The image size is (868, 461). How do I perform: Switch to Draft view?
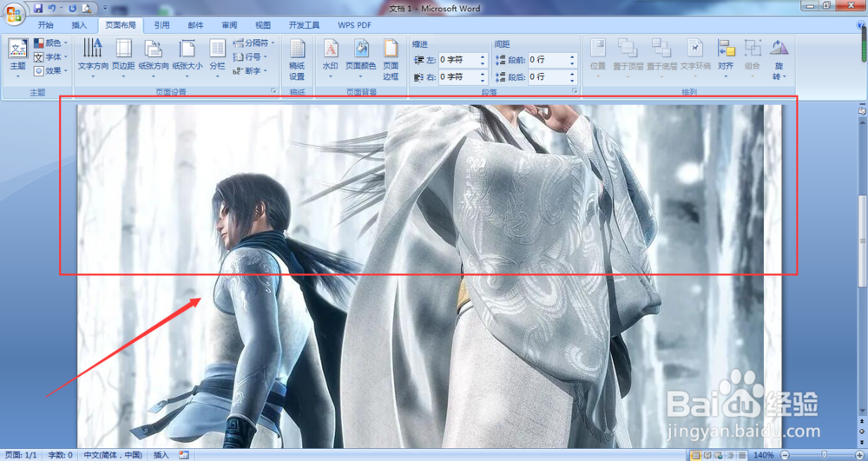(x=741, y=455)
